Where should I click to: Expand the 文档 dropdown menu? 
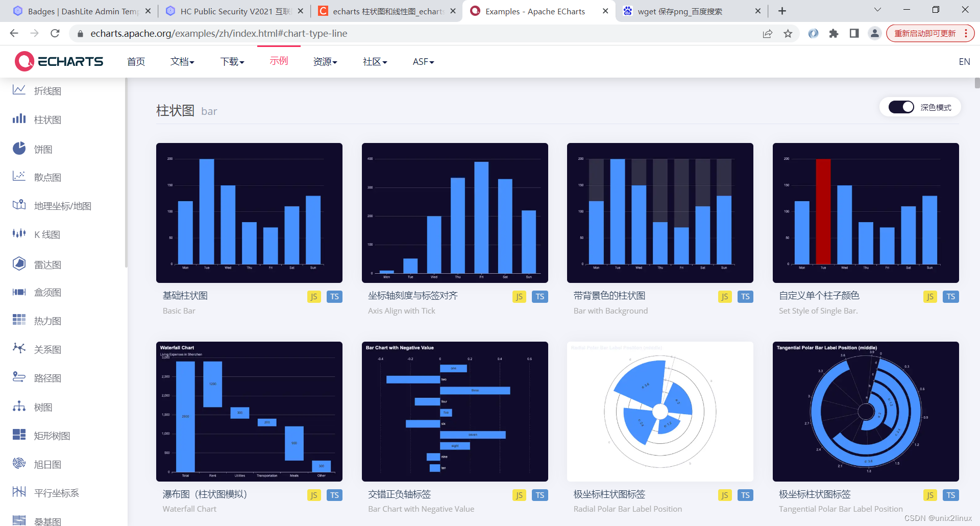(183, 62)
